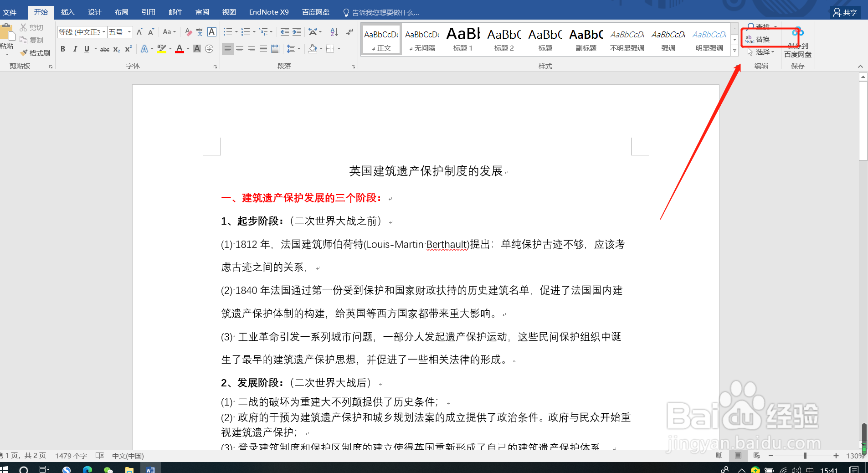Open the Phonetic Guide tool
The image size is (868, 473).
(x=199, y=32)
